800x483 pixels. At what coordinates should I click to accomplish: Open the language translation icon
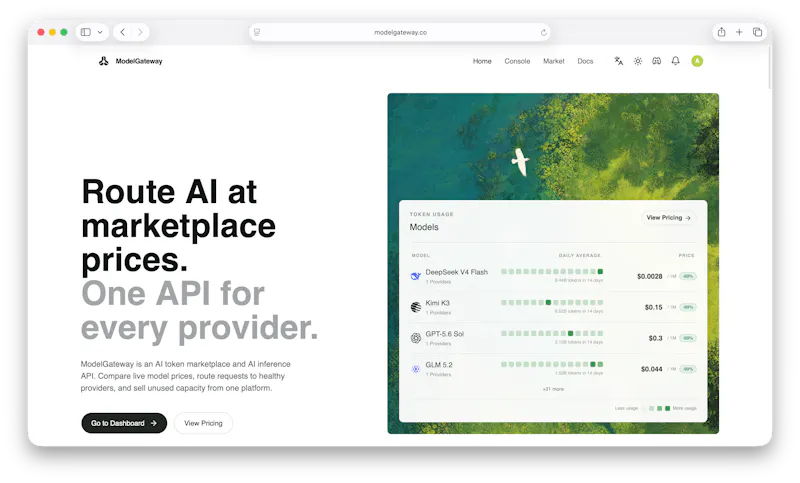(618, 61)
